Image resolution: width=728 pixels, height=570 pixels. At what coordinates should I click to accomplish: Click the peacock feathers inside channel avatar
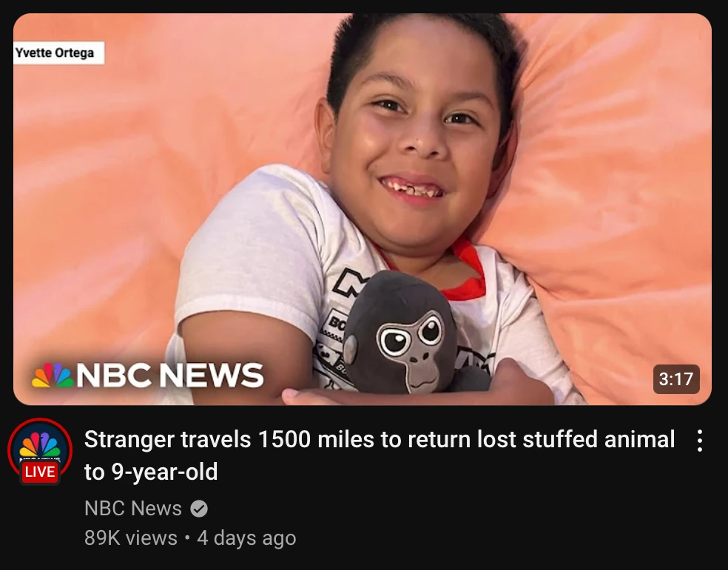pyautogui.click(x=40, y=444)
